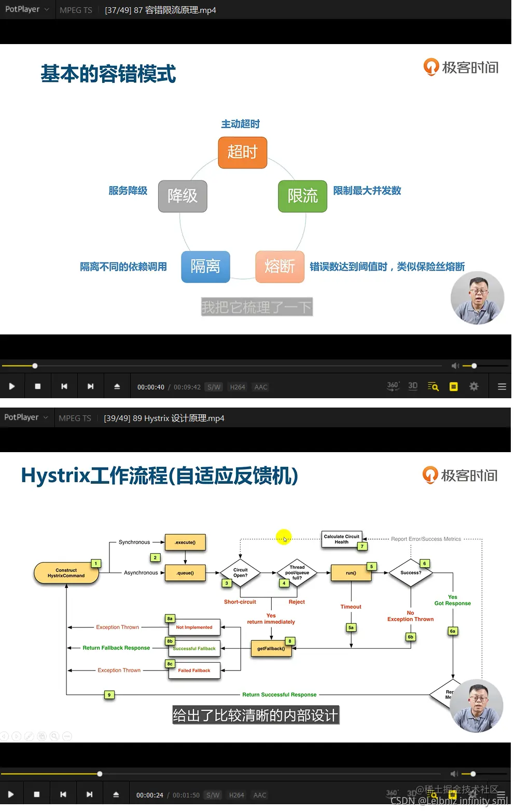Click the gray 降级 box in slide
Screen dimensions: 516x812
(183, 196)
